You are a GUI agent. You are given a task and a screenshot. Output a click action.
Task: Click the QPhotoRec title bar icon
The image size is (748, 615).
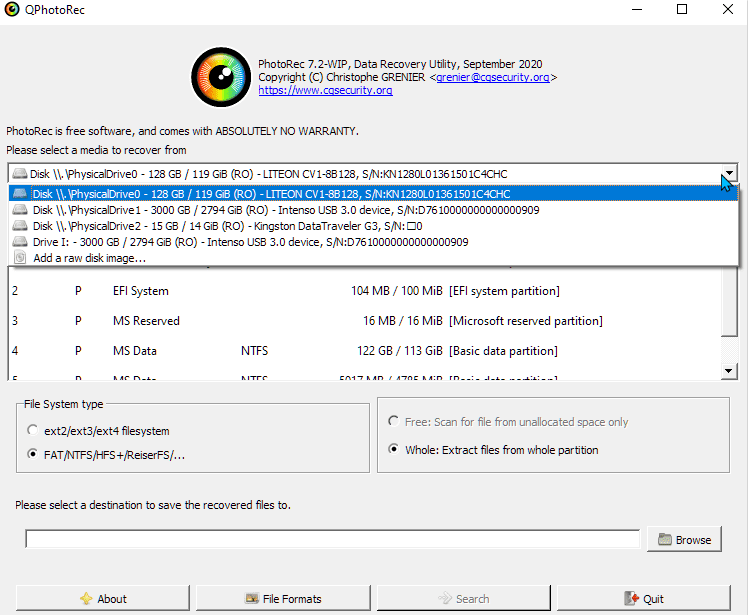12,10
